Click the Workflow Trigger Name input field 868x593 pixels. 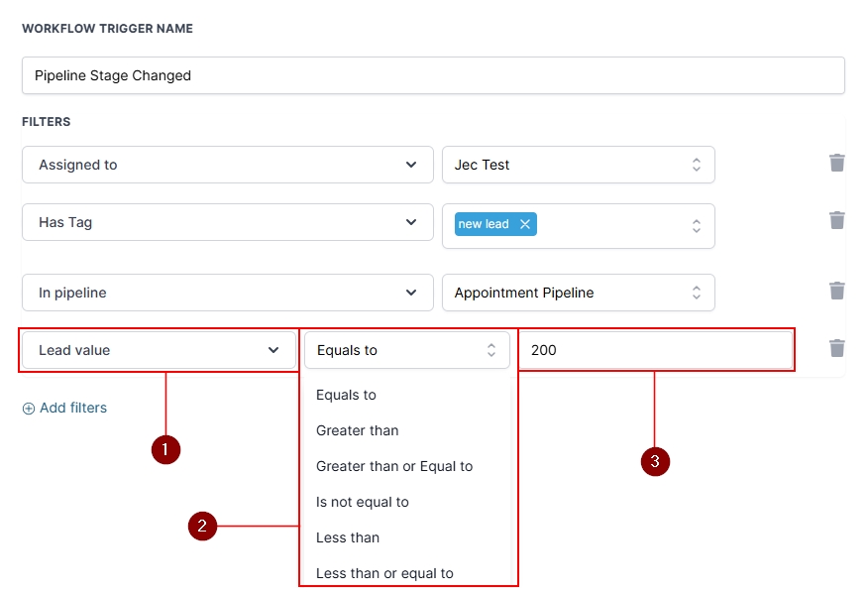tap(433, 75)
